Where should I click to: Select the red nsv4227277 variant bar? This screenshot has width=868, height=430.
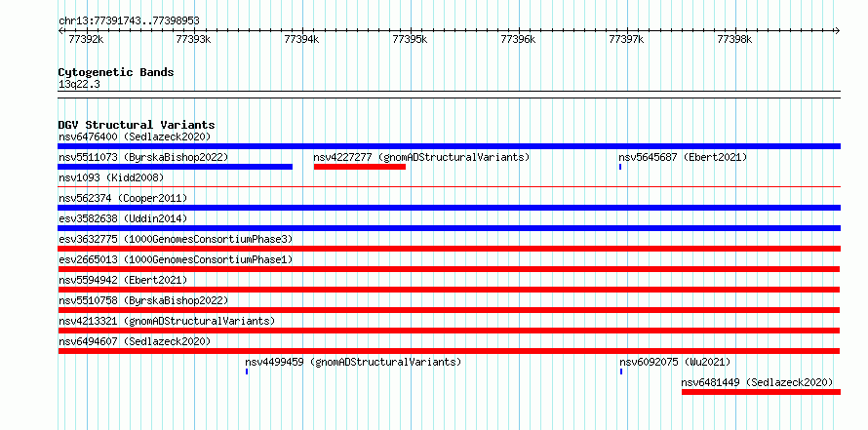360,167
